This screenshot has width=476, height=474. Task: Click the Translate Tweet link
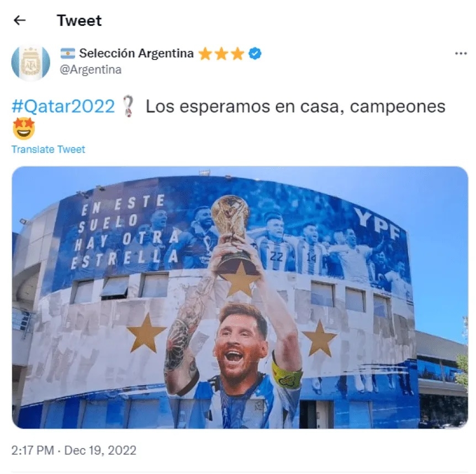[x=48, y=149]
